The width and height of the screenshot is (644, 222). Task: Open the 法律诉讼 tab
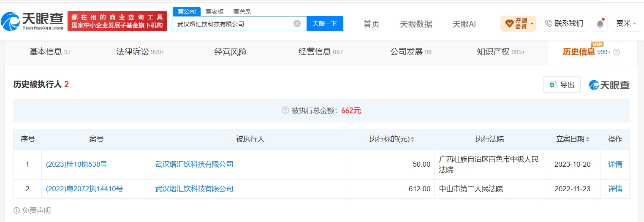(140, 52)
